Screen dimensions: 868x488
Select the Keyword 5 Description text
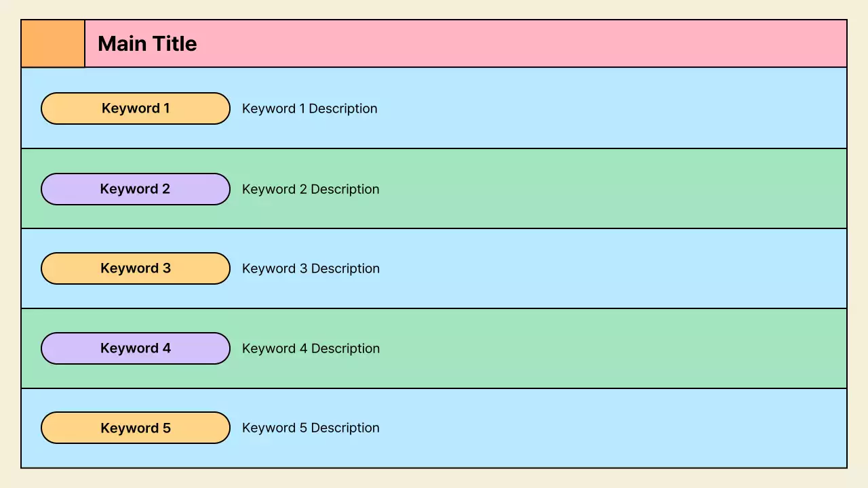coord(311,428)
